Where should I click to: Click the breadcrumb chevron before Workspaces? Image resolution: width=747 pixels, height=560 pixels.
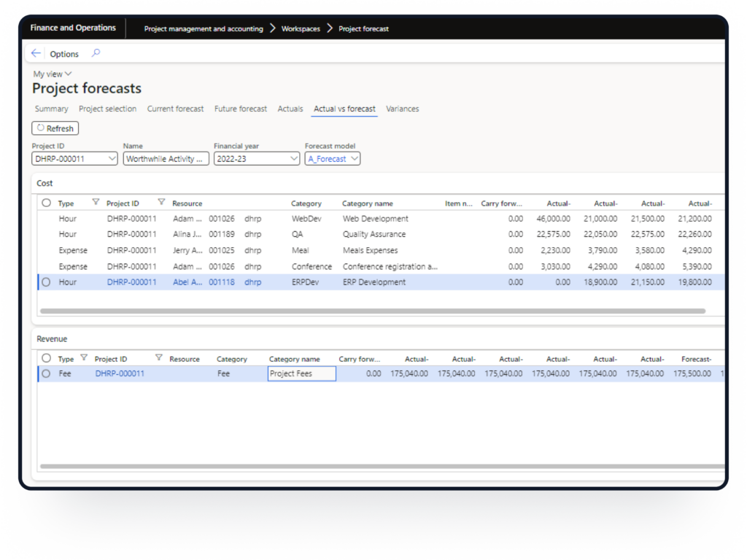(x=272, y=28)
